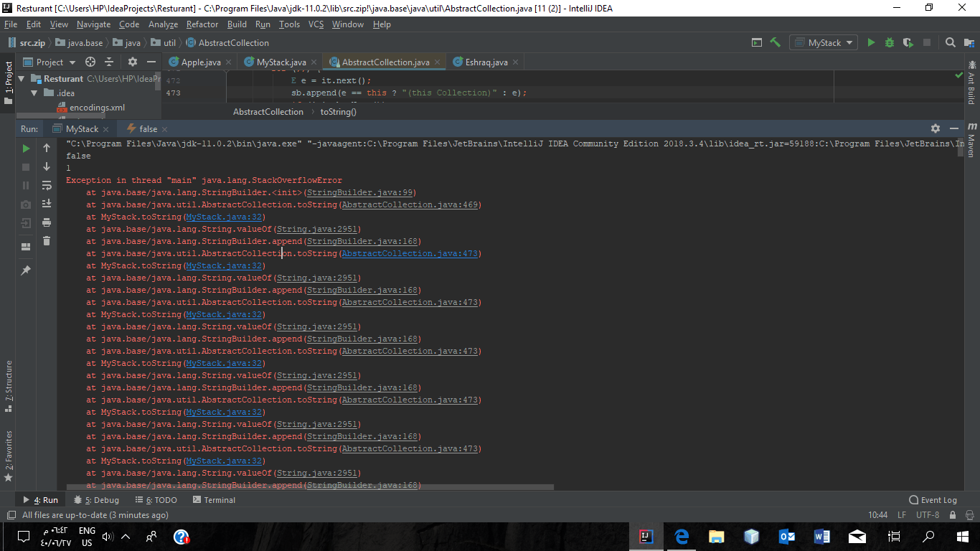The height and width of the screenshot is (551, 980).
Task: Click the run target icon left of the hammer
Action: [757, 42]
